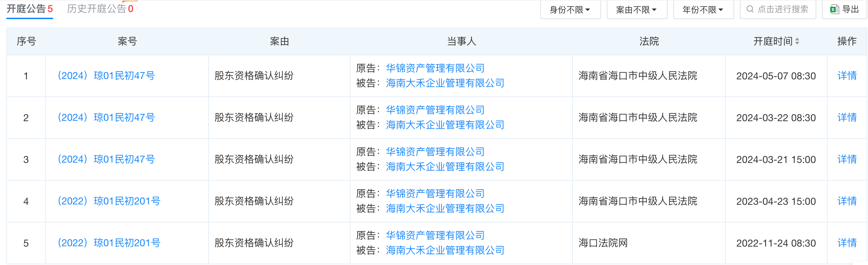Expand the 案由不限 filter
This screenshot has height=265, width=868.
(636, 10)
